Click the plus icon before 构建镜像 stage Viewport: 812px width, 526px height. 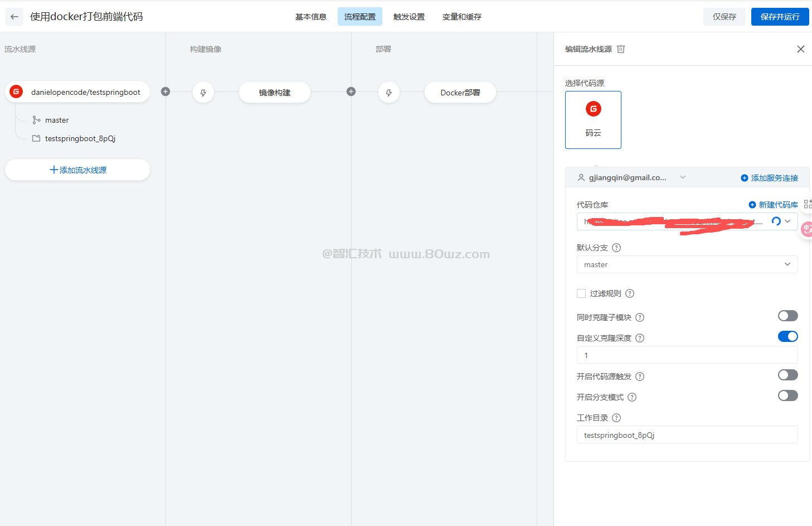click(x=166, y=92)
